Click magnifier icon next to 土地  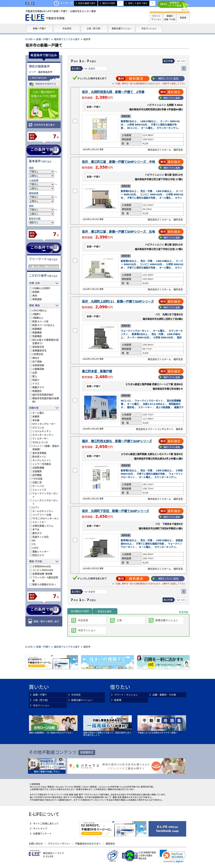112,620
